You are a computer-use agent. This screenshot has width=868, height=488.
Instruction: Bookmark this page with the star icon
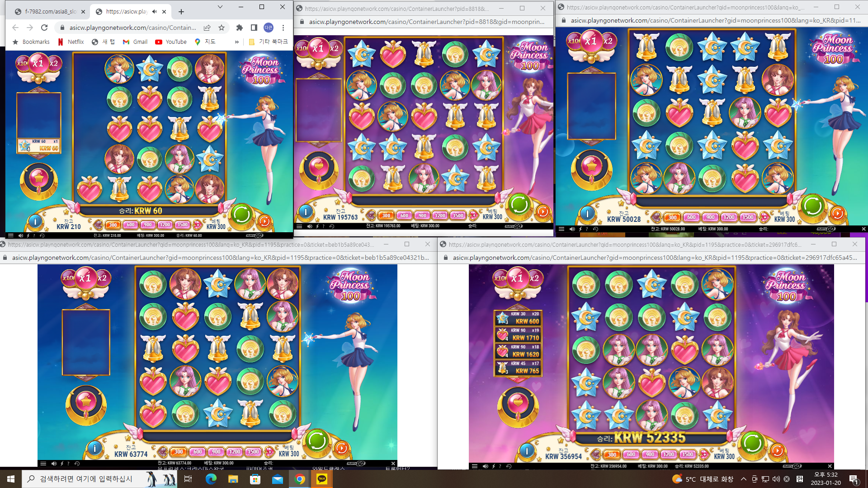click(x=222, y=28)
